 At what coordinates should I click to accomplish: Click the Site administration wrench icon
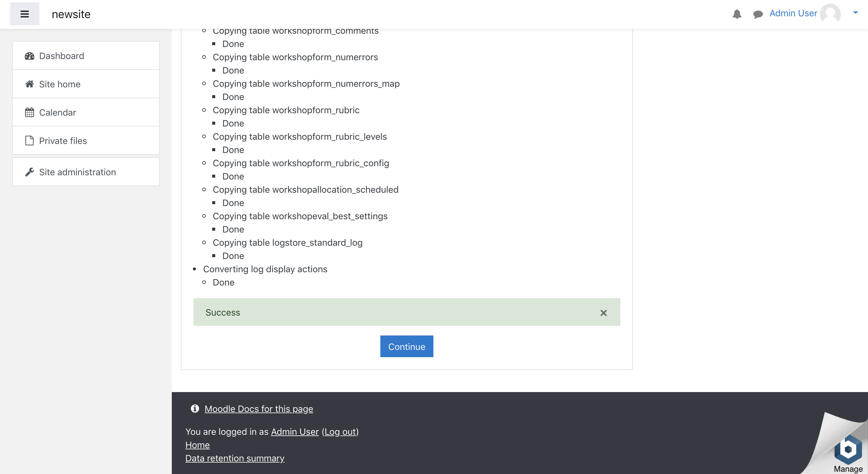[x=30, y=172]
